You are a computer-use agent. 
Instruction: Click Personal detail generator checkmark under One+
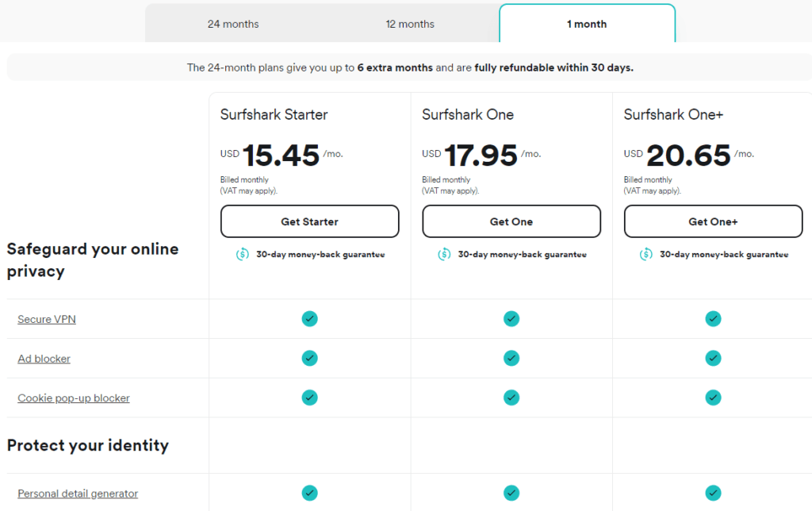[713, 493]
